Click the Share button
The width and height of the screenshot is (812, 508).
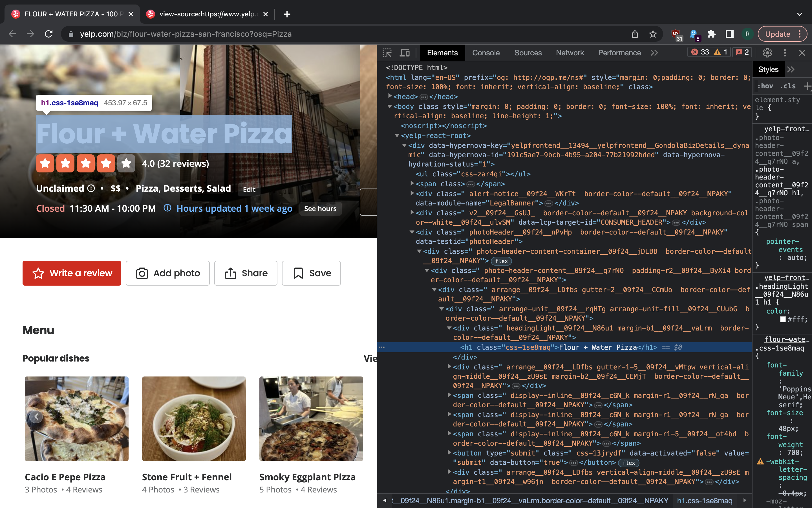pyautogui.click(x=246, y=273)
